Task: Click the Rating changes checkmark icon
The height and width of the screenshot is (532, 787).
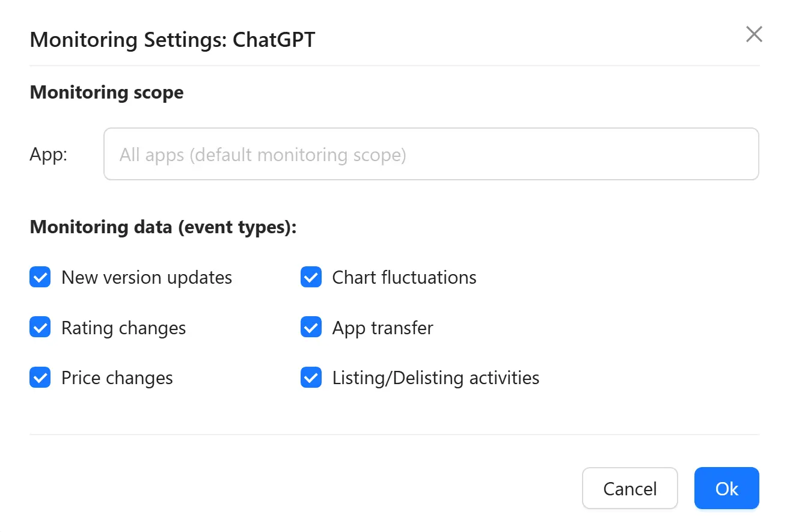Action: coord(40,328)
